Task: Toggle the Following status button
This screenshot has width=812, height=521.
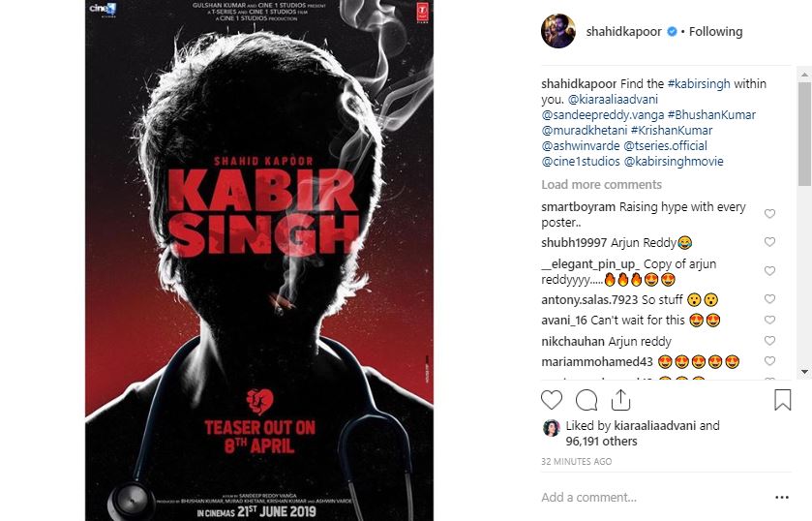Action: (x=715, y=32)
